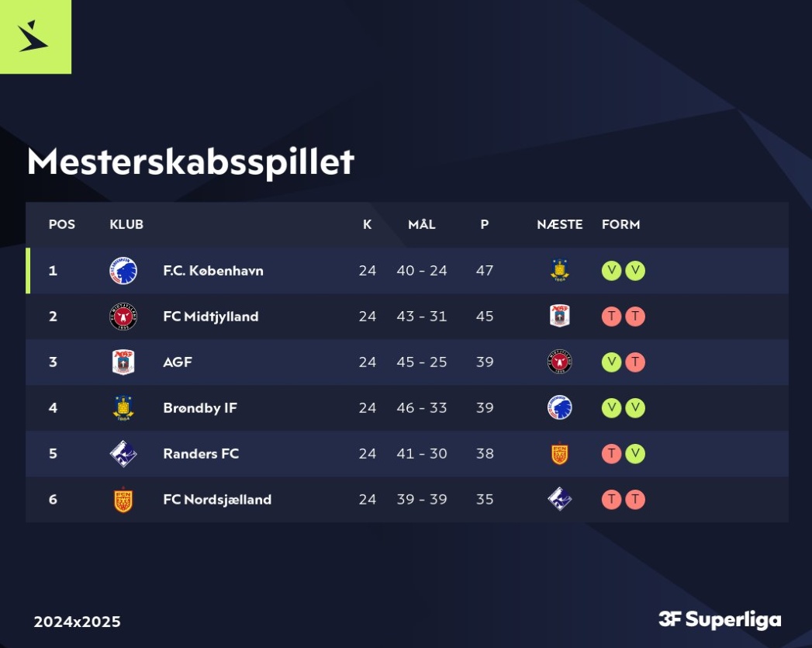The width and height of the screenshot is (812, 648).
Task: Click the FC Midtjylland club crest in row 2
Action: click(123, 317)
